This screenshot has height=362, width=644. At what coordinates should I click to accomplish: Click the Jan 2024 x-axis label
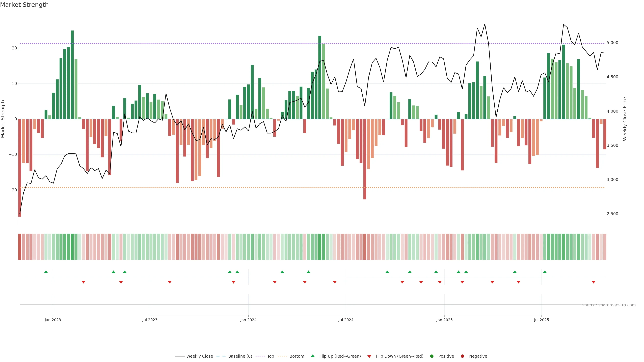tap(248, 320)
